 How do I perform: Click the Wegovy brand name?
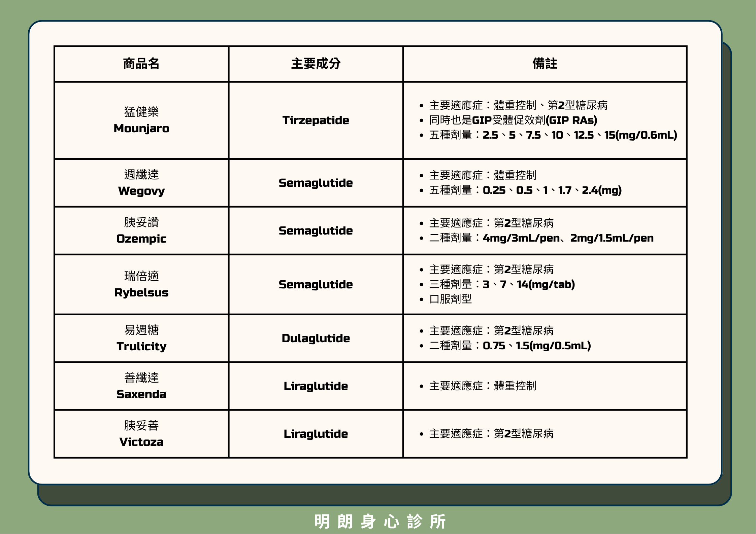pos(141,191)
